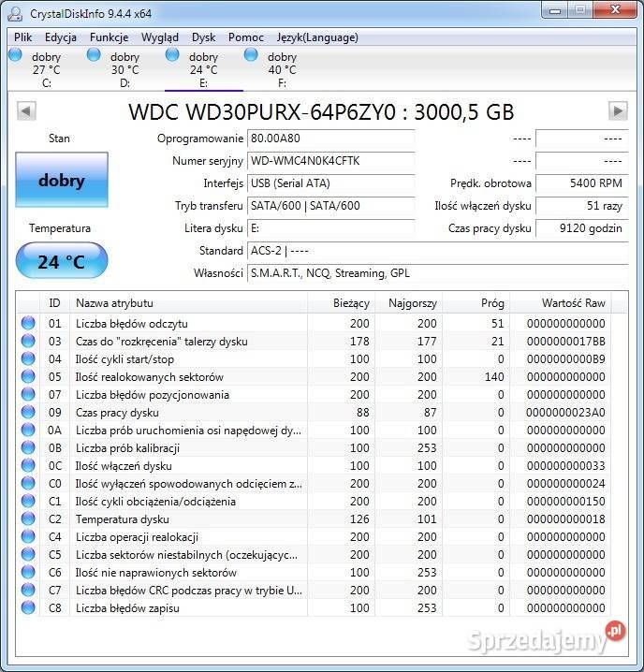The image size is (644, 672).
Task: Select drive F: status orb at 40 °C
Action: click(x=251, y=55)
